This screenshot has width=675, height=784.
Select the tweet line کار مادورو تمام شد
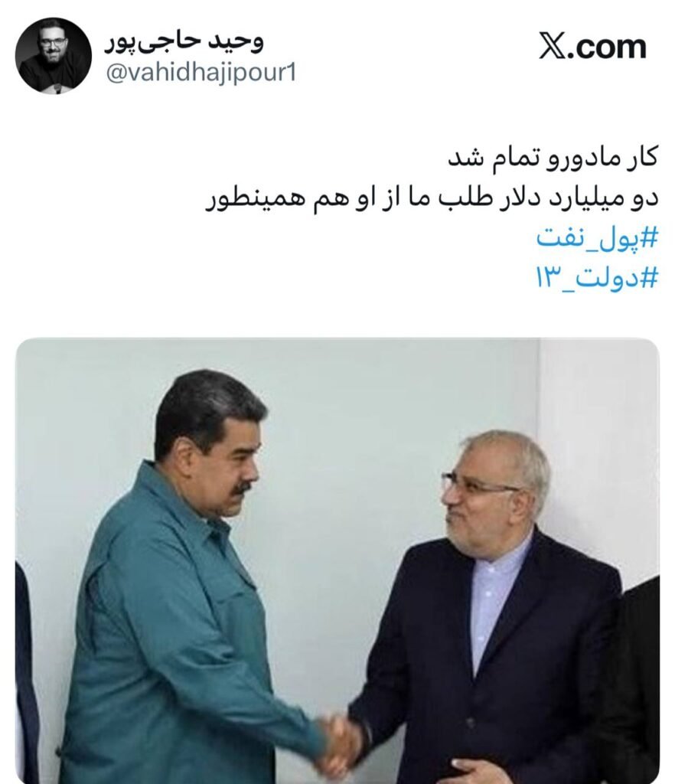point(552,158)
